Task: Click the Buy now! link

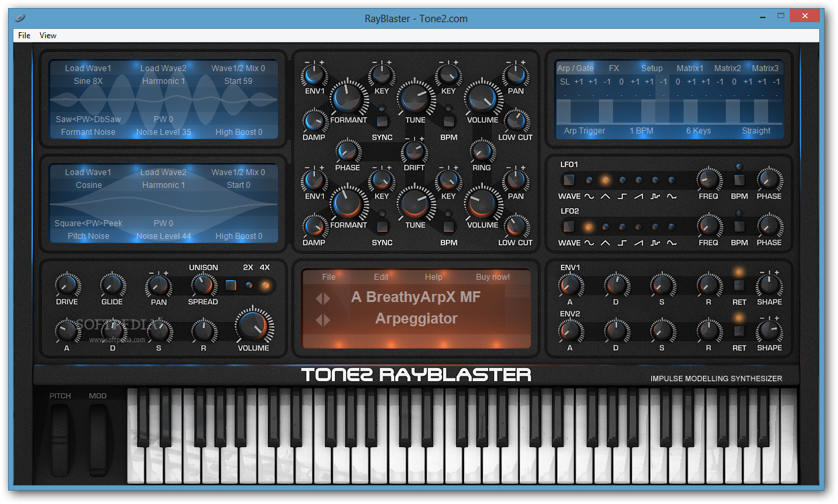Action: 493,277
